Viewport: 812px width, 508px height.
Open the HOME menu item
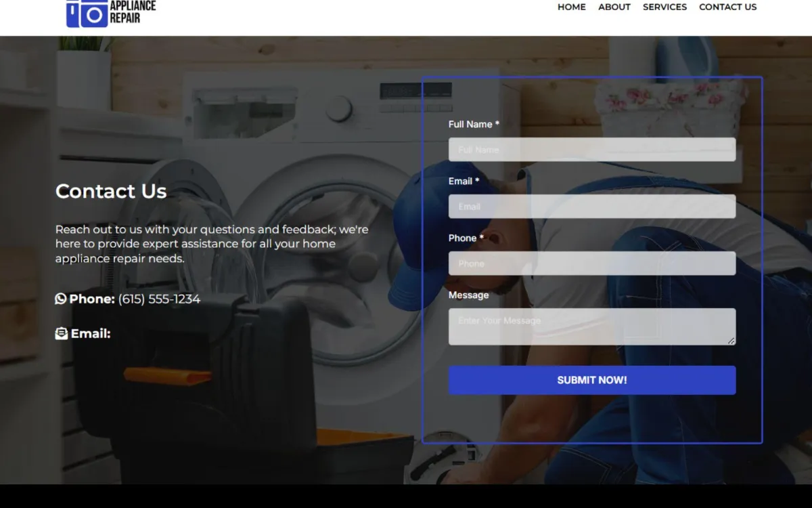[x=572, y=7]
